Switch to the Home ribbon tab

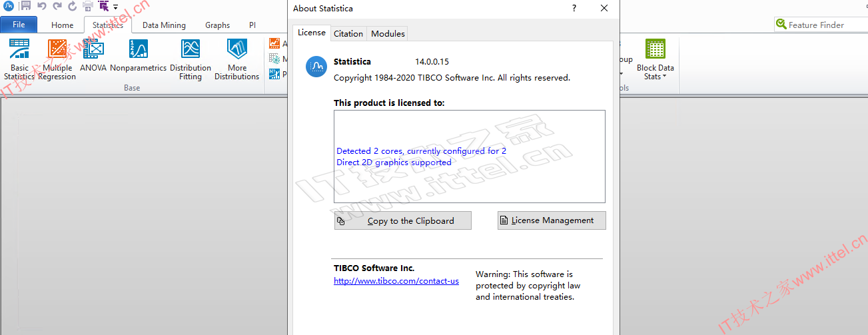63,25
